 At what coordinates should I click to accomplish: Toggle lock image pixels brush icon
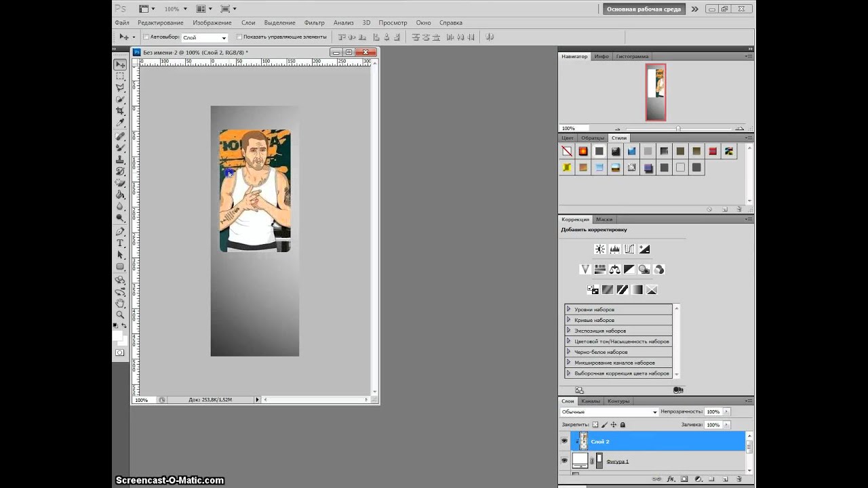604,425
